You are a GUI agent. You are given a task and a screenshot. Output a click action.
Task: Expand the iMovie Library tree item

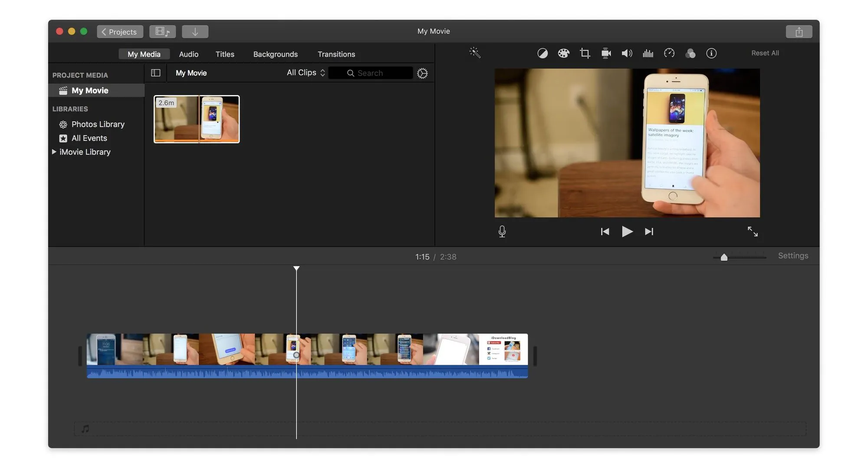coord(54,152)
